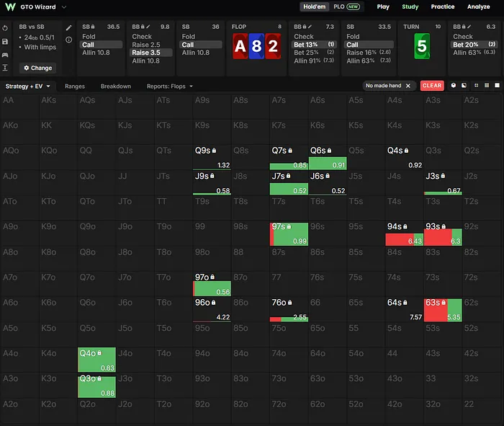Select the 63s hand cell
504x426 pixels.
click(443, 309)
